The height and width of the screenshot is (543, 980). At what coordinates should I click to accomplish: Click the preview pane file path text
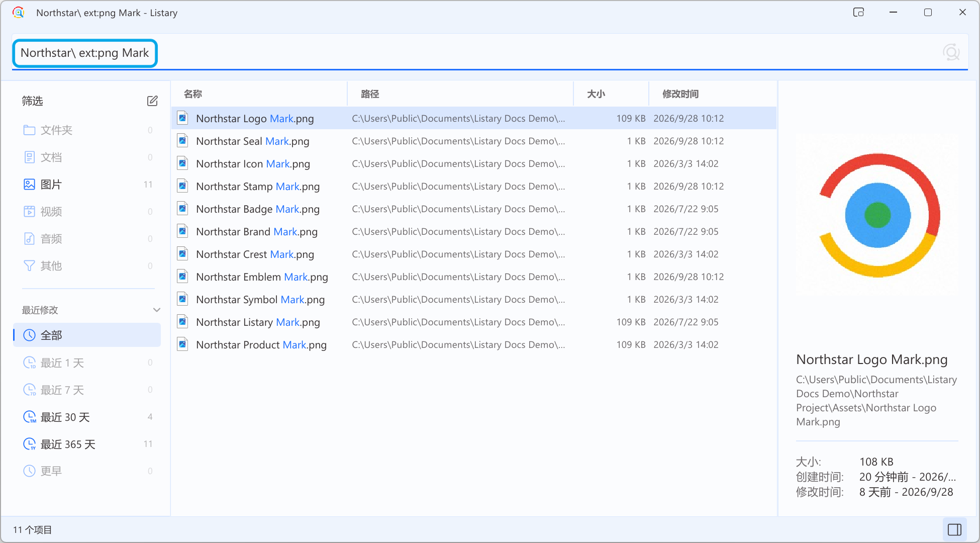tap(876, 401)
